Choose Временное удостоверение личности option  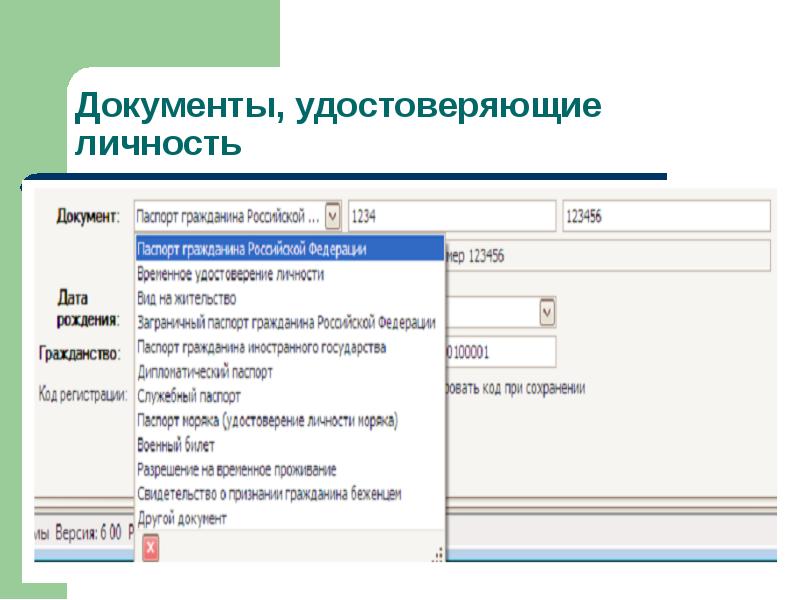point(230,273)
